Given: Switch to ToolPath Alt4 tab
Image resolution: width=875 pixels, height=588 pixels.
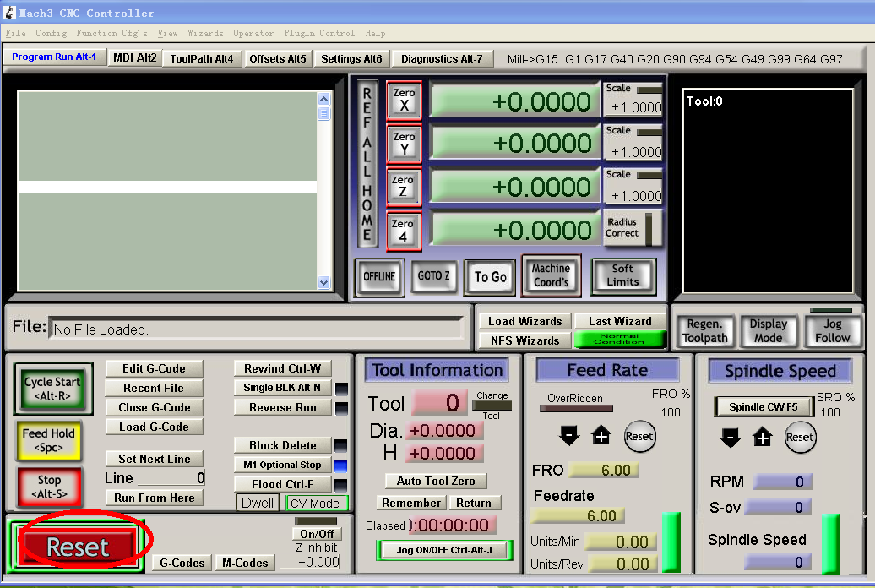Looking at the screenshot, I should 202,58.
